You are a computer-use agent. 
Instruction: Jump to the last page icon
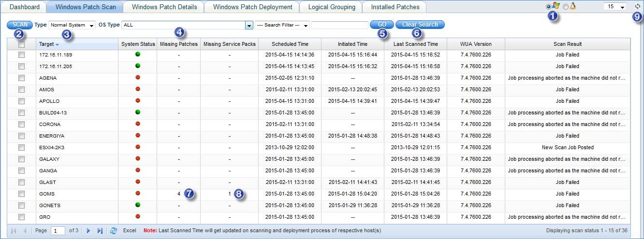(x=100, y=231)
